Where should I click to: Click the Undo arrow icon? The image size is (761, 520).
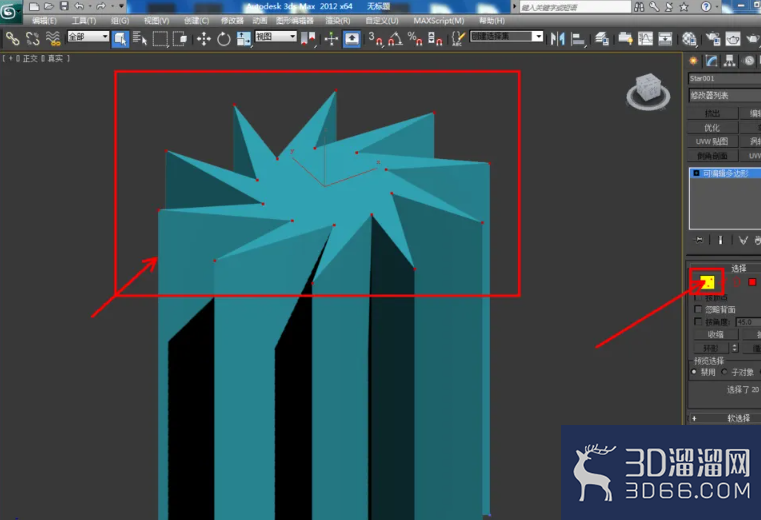pos(79,6)
